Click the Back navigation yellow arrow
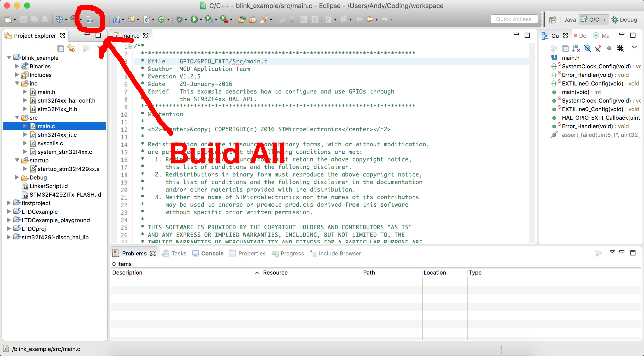This screenshot has height=356, width=644. point(370,19)
